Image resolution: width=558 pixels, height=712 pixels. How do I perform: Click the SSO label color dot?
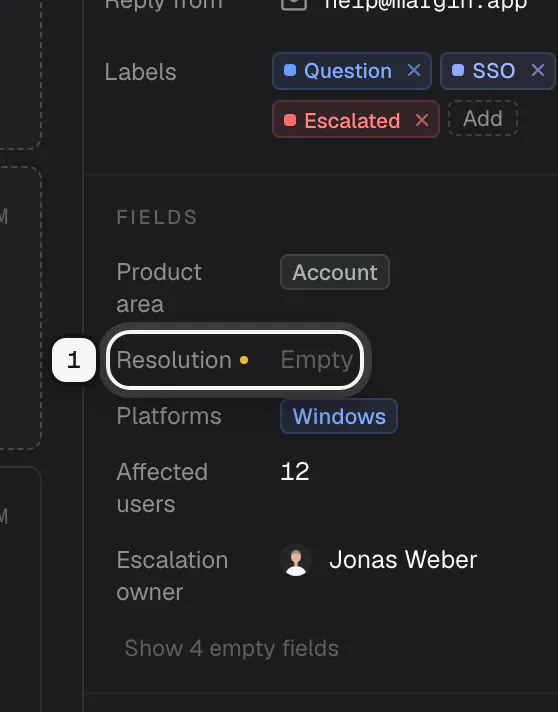(x=458, y=70)
